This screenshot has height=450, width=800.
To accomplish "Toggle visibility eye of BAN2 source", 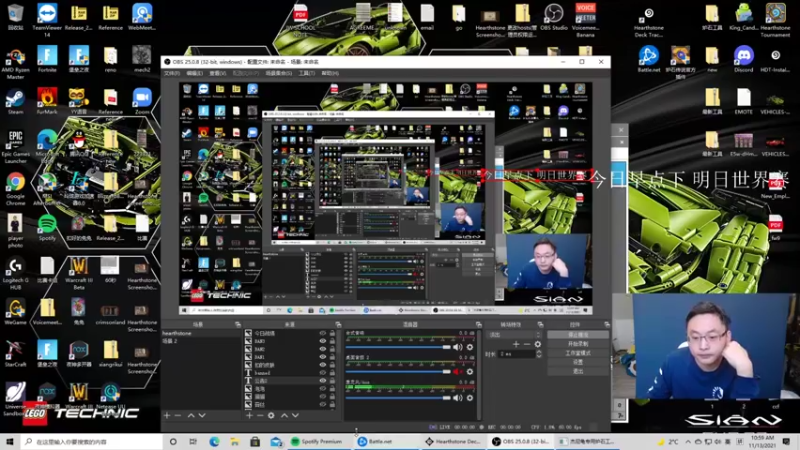I will pyautogui.click(x=322, y=349).
